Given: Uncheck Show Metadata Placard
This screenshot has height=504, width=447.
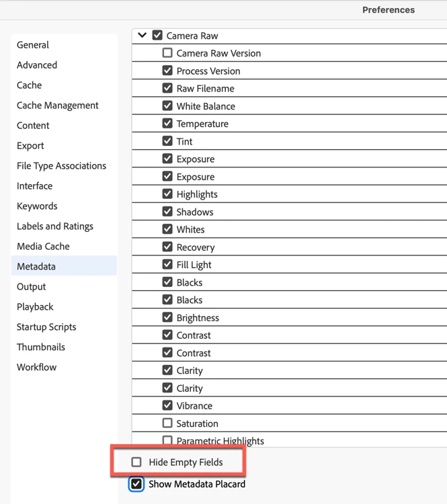Looking at the screenshot, I should [x=136, y=484].
